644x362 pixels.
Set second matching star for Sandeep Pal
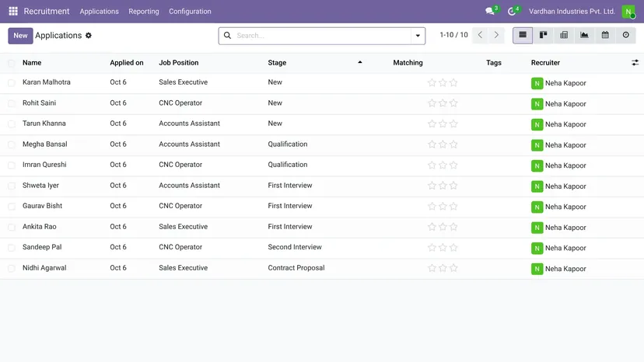443,248
